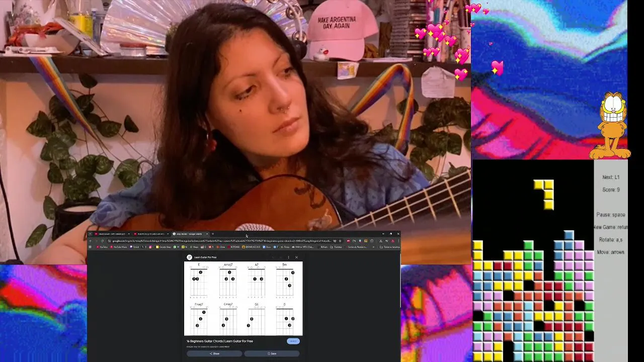Open the YouTube Music bookmark
This screenshot has height=362, width=644.
coord(118,247)
